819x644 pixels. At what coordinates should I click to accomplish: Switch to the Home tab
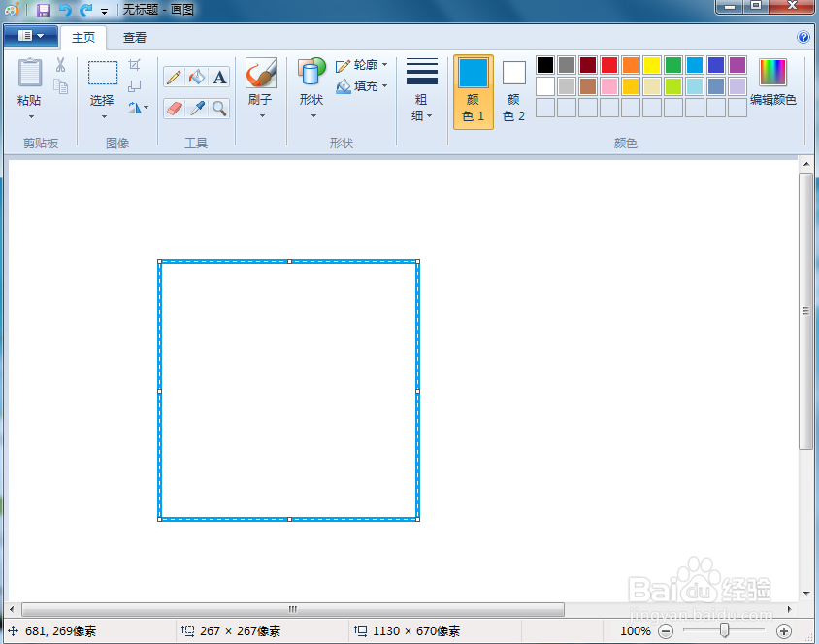coord(83,38)
